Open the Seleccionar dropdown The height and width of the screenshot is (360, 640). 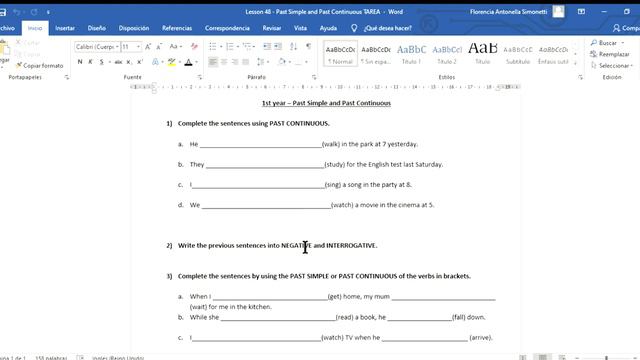click(x=612, y=66)
